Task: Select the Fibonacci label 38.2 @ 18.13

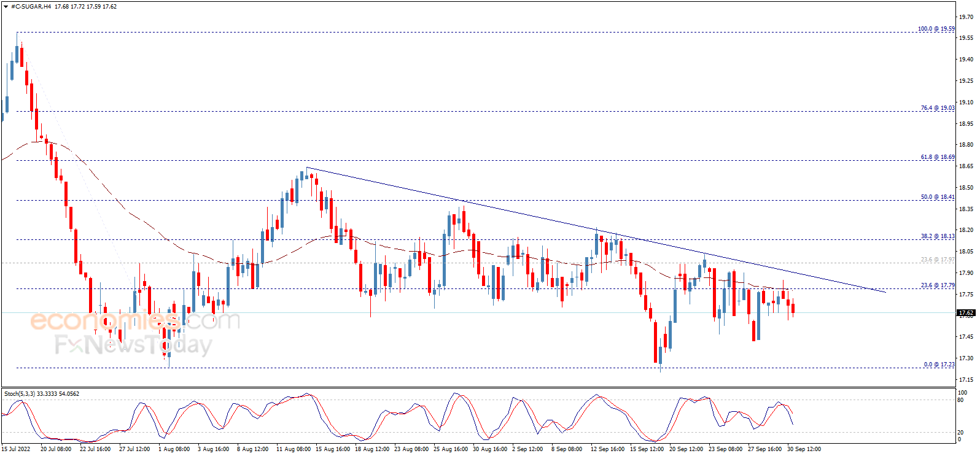Action: point(937,236)
